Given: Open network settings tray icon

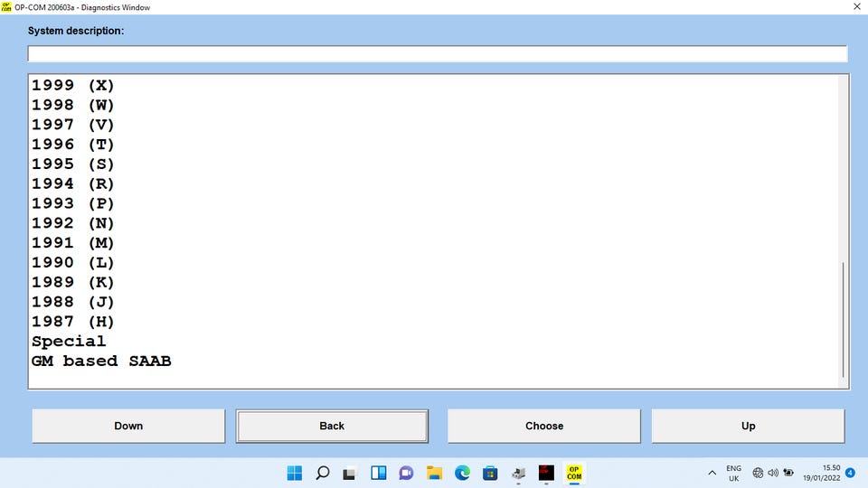Looking at the screenshot, I should coord(758,473).
